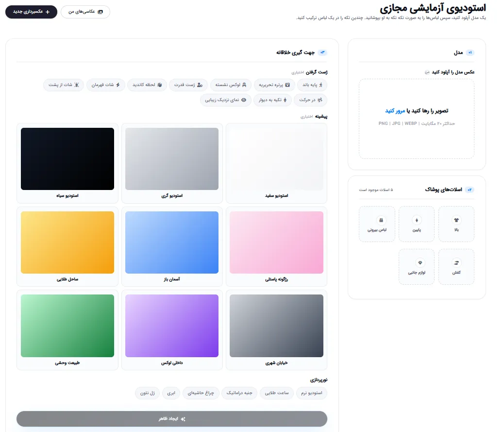Choose the hero shot pose (شات قهرمان)
Screen dimensions: 504x432
point(105,85)
